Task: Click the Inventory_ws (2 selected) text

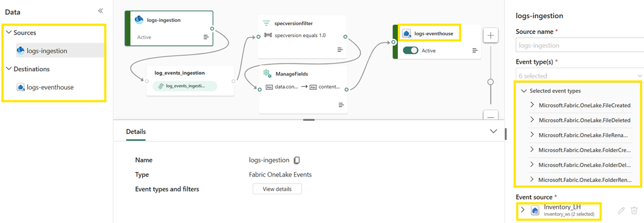Action: [568, 214]
